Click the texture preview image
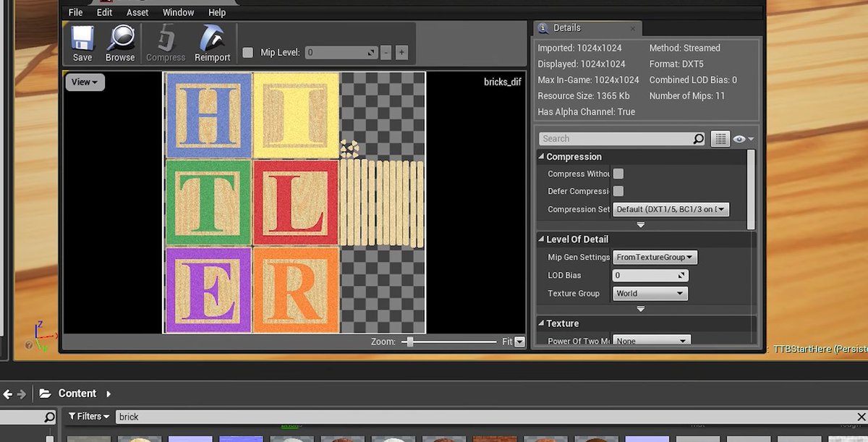This screenshot has width=868, height=442. (294, 203)
